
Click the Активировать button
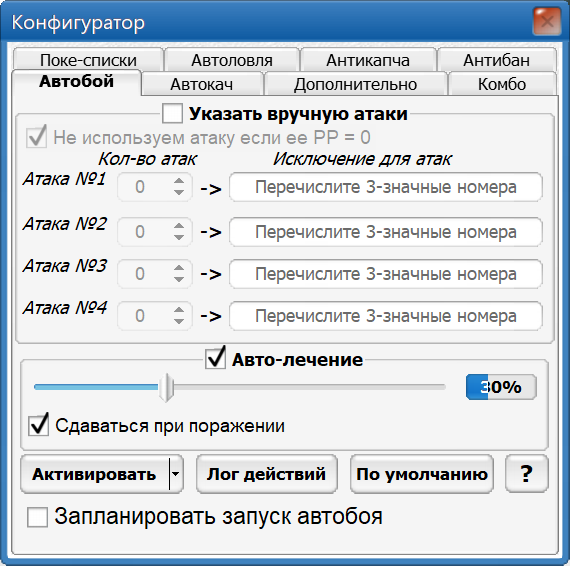95,474
